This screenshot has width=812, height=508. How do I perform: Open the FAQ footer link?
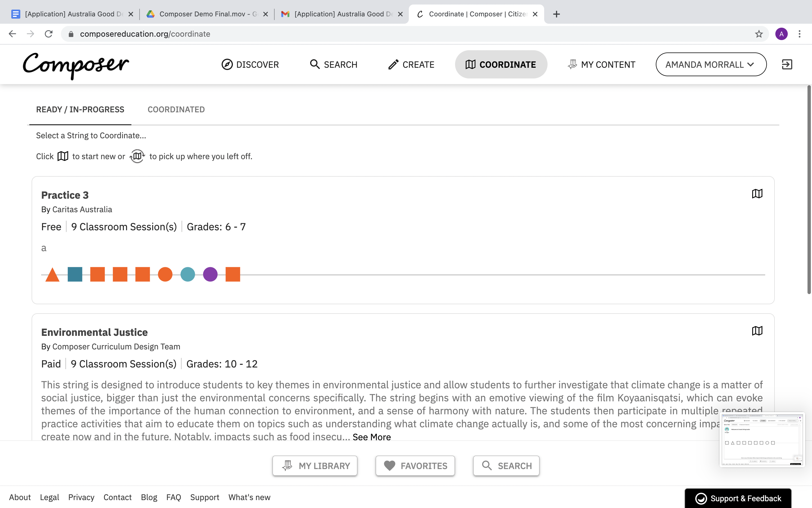coord(173,497)
